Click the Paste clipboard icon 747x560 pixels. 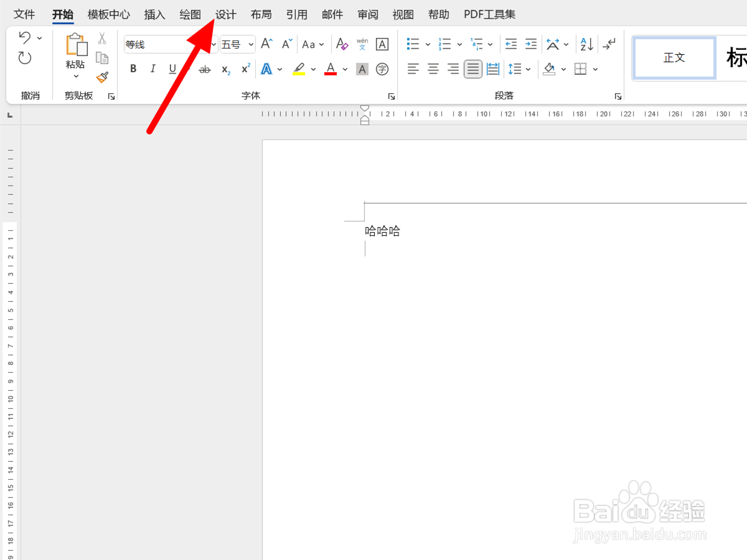tap(76, 45)
